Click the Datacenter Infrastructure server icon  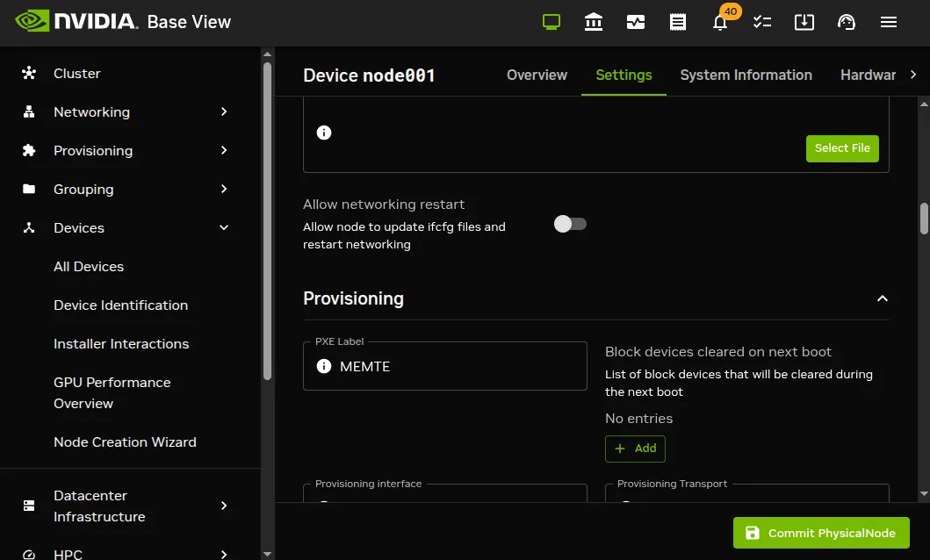(28, 506)
